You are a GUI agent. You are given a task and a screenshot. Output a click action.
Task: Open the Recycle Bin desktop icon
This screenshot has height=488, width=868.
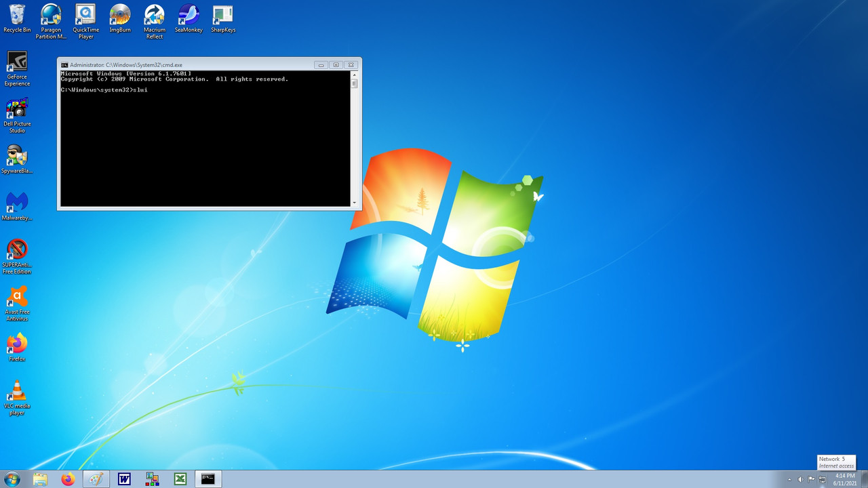click(x=17, y=18)
